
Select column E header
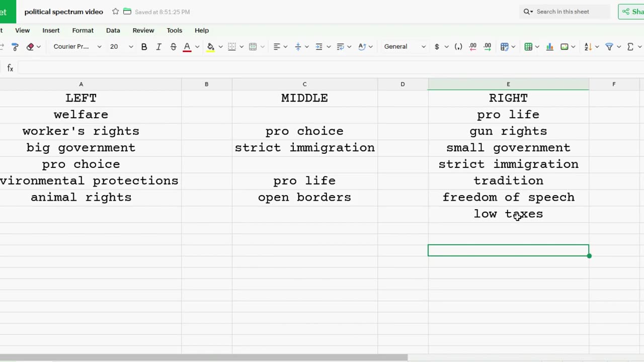pyautogui.click(x=508, y=84)
